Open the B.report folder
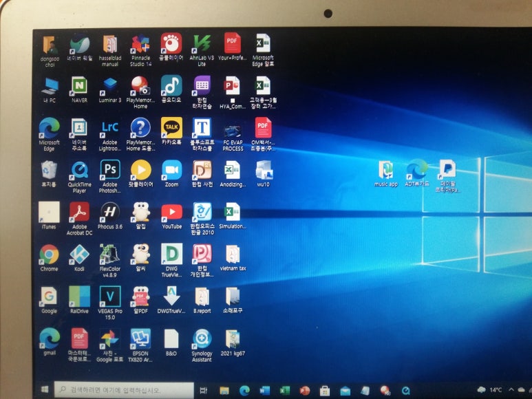This screenshot has width=532, height=399. click(x=202, y=301)
